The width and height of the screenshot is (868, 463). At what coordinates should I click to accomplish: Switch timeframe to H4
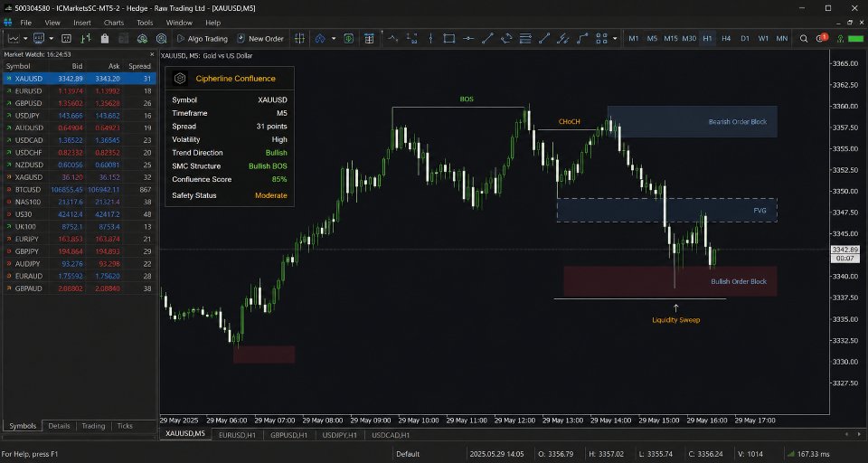point(726,39)
